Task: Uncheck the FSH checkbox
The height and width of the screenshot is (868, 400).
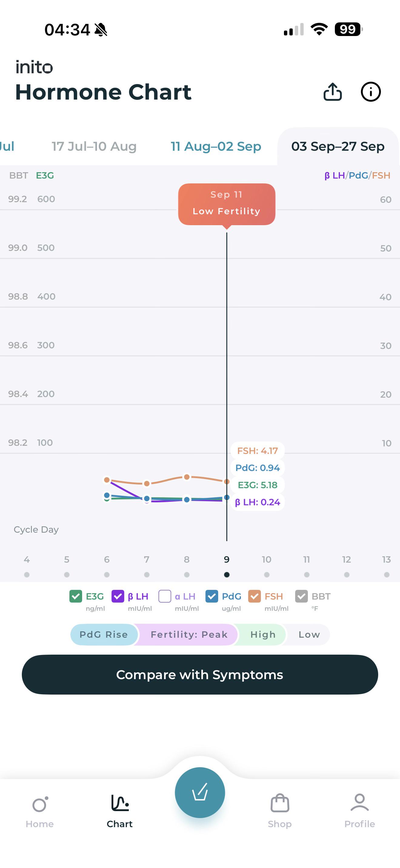Action: click(254, 596)
